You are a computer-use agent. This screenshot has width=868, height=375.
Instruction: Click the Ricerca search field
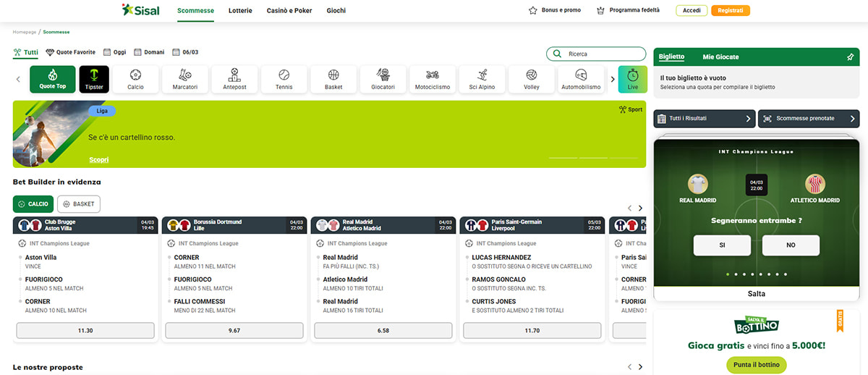[x=596, y=54]
